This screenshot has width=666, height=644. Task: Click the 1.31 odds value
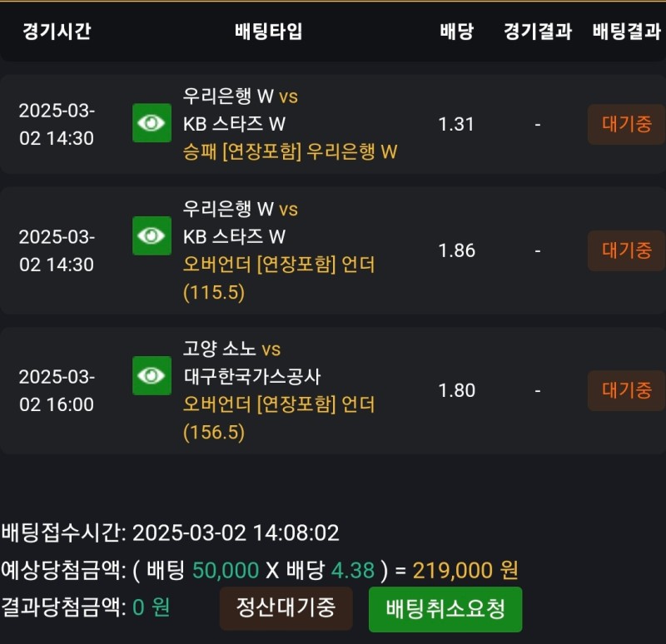point(456,124)
